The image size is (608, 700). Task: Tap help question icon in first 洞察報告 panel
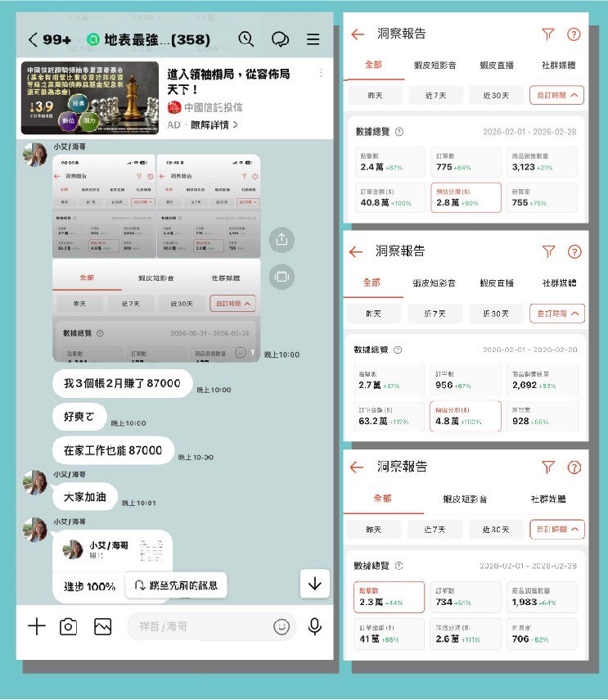click(574, 34)
